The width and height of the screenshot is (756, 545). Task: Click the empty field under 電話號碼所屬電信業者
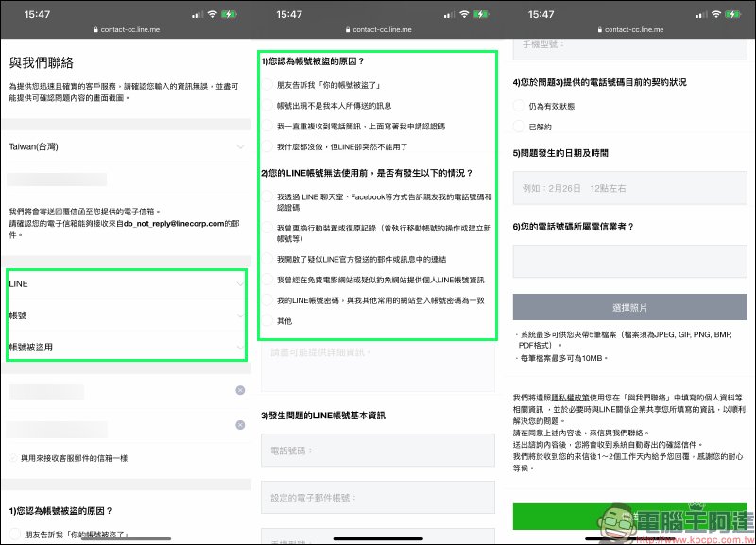click(629, 262)
